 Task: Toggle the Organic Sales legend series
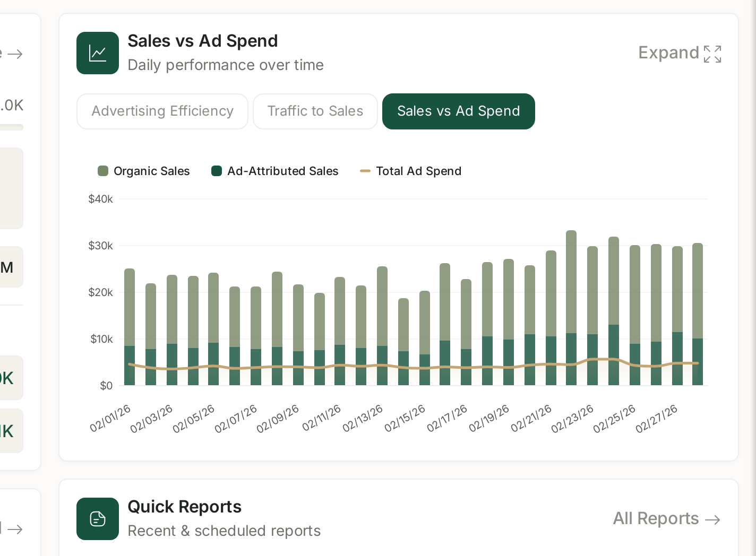144,171
